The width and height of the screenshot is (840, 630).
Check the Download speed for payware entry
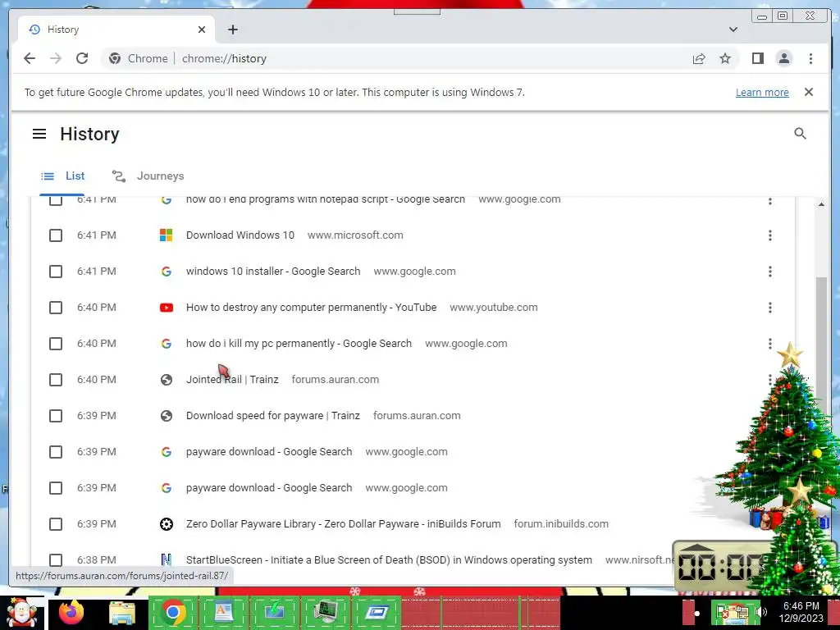click(x=56, y=416)
